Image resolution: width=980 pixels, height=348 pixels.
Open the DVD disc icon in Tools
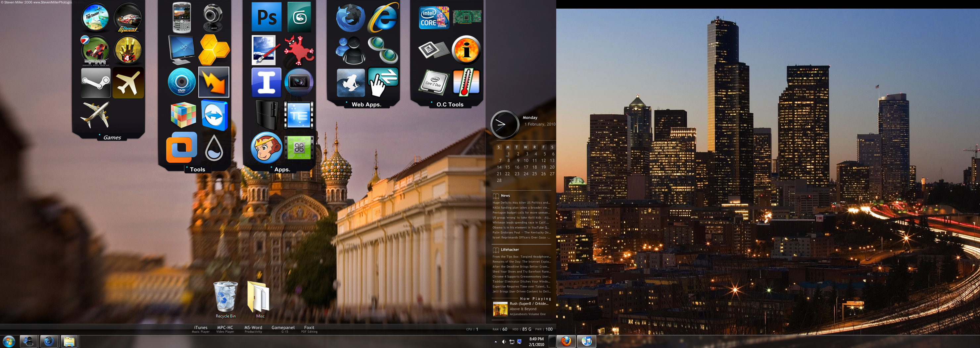point(181,82)
